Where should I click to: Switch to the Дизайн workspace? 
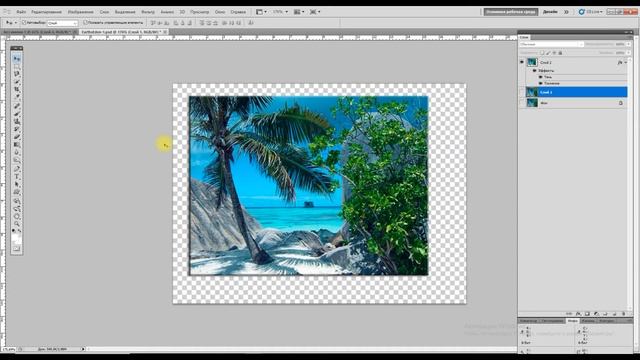click(550, 12)
